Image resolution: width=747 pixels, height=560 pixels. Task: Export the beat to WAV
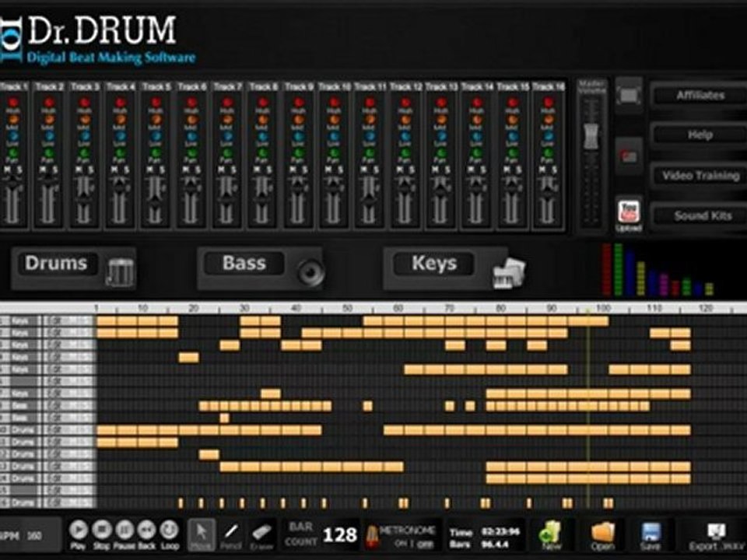pos(716,536)
